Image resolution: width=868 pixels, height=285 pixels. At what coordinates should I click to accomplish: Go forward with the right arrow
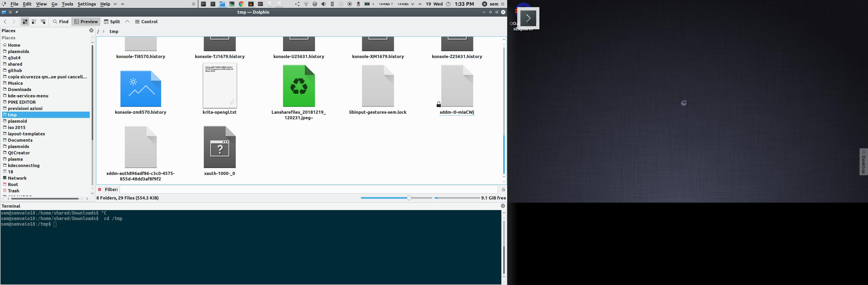[14, 22]
